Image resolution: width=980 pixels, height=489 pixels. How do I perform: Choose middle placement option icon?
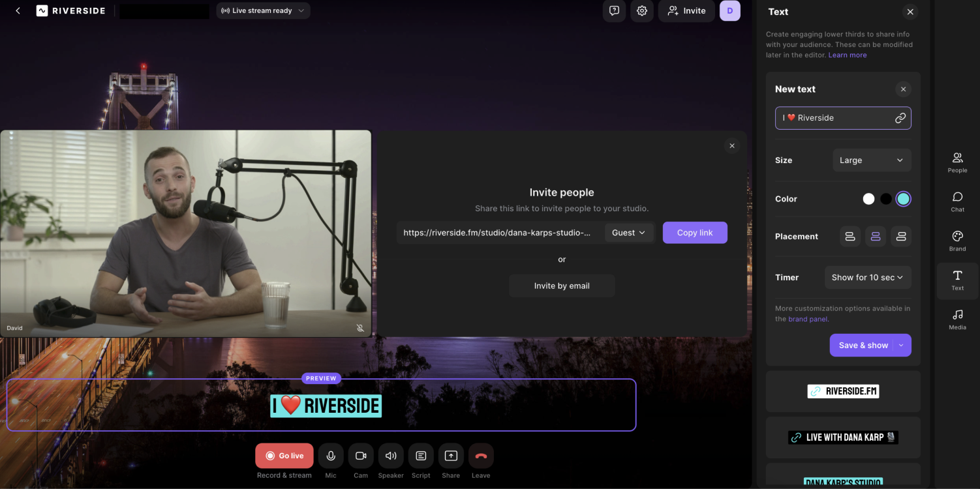[876, 237]
